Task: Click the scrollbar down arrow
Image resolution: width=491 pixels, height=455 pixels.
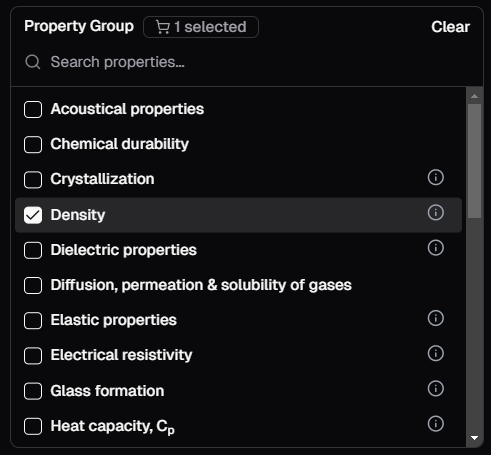Action: pyautogui.click(x=474, y=438)
